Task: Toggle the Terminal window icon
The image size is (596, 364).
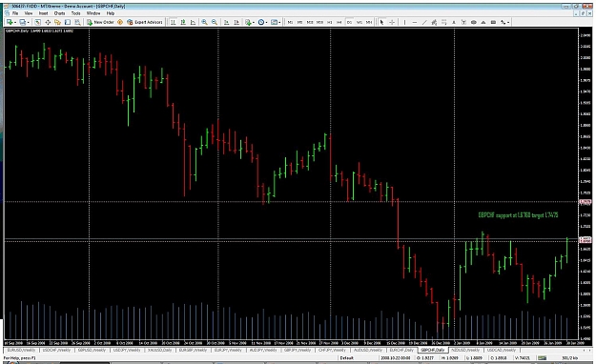Action: pos(68,22)
